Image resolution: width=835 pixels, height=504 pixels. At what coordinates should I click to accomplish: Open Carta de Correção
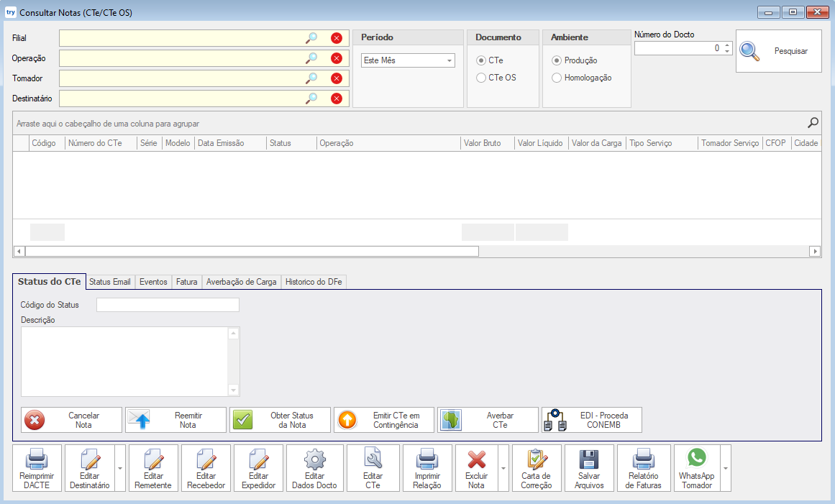click(537, 468)
